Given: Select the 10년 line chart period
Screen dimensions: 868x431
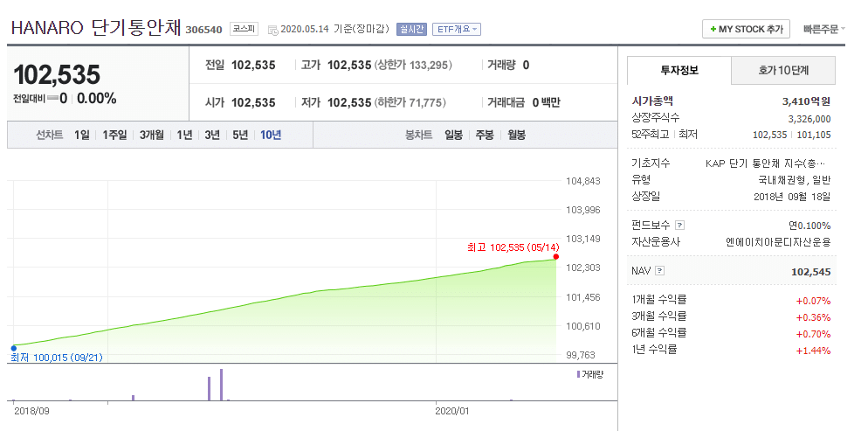Looking at the screenshot, I should [271, 135].
